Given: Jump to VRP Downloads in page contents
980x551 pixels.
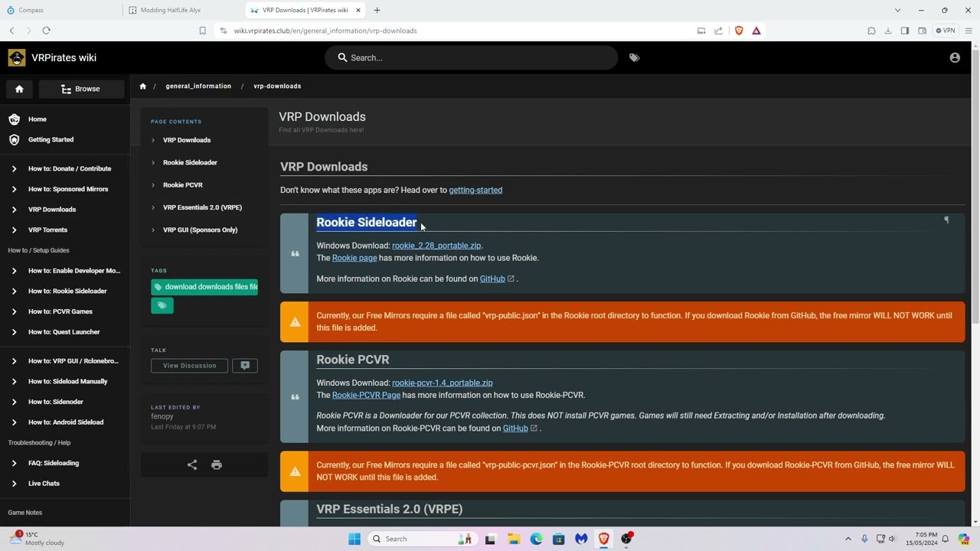Looking at the screenshot, I should (186, 140).
